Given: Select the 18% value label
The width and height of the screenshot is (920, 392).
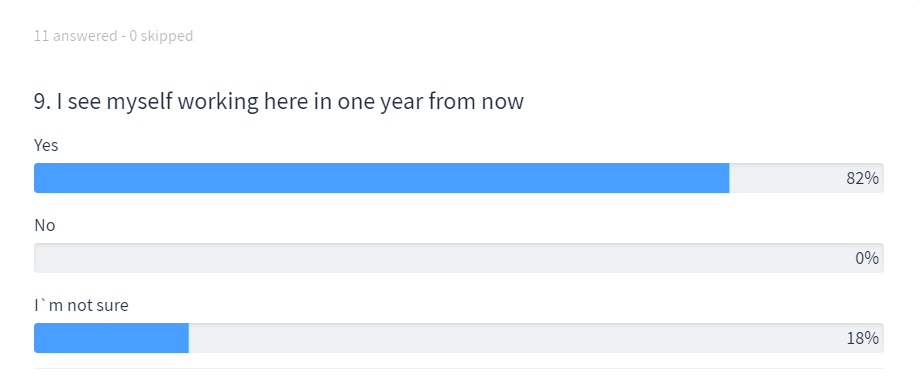Looking at the screenshot, I should tap(862, 339).
